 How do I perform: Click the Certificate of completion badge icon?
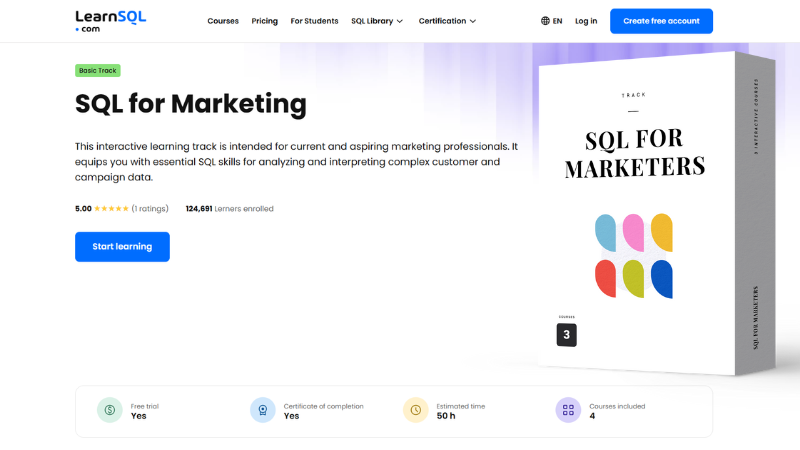click(x=263, y=410)
